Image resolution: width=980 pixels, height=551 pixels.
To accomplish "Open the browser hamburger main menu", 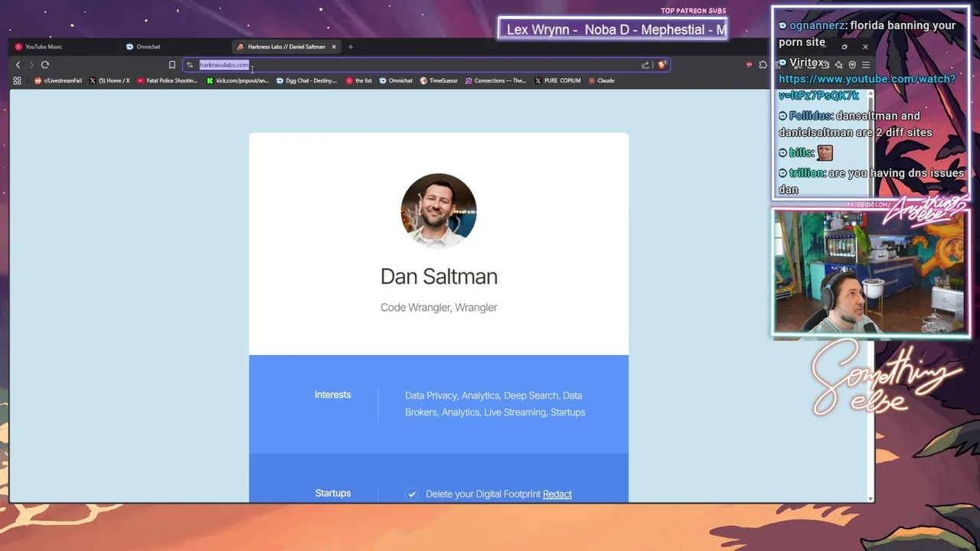I will click(x=865, y=65).
